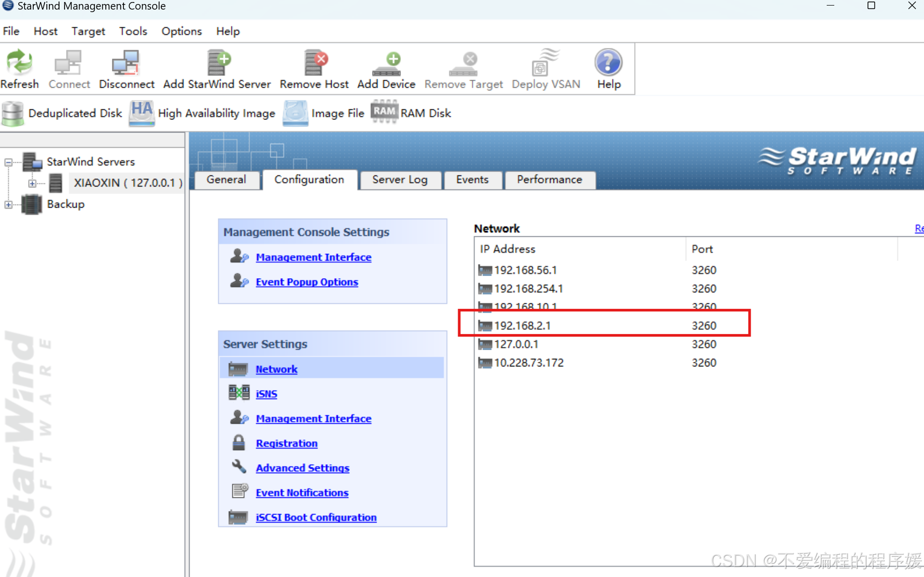Open the Host menu
Screen dimensions: 924x577
(x=45, y=31)
